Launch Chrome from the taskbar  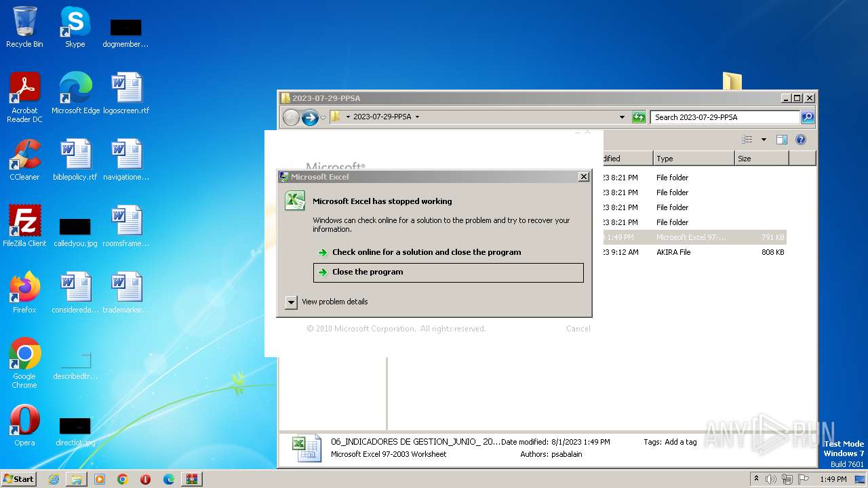tap(123, 479)
